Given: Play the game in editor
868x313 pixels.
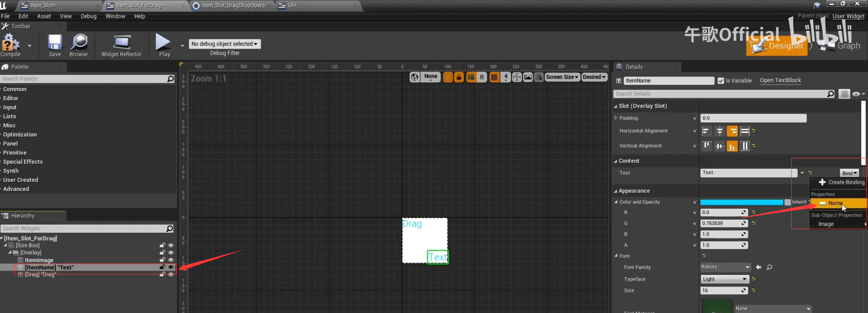Looking at the screenshot, I should (164, 45).
